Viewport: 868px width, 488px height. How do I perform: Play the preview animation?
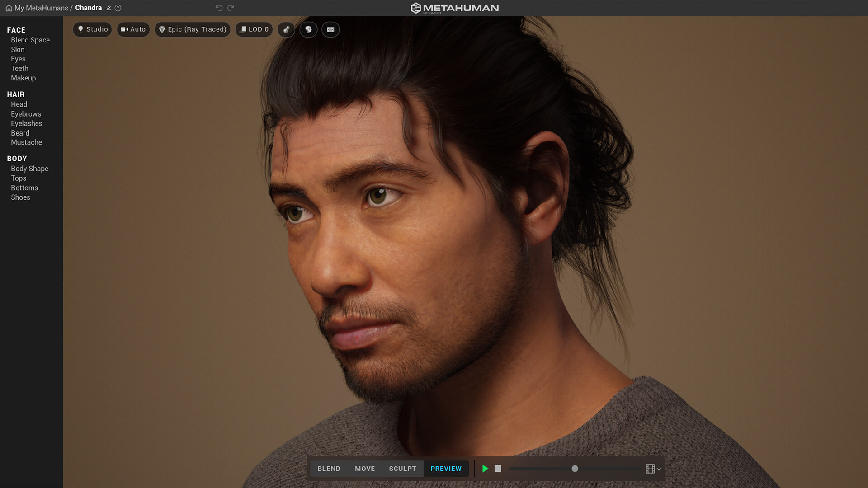click(485, 469)
